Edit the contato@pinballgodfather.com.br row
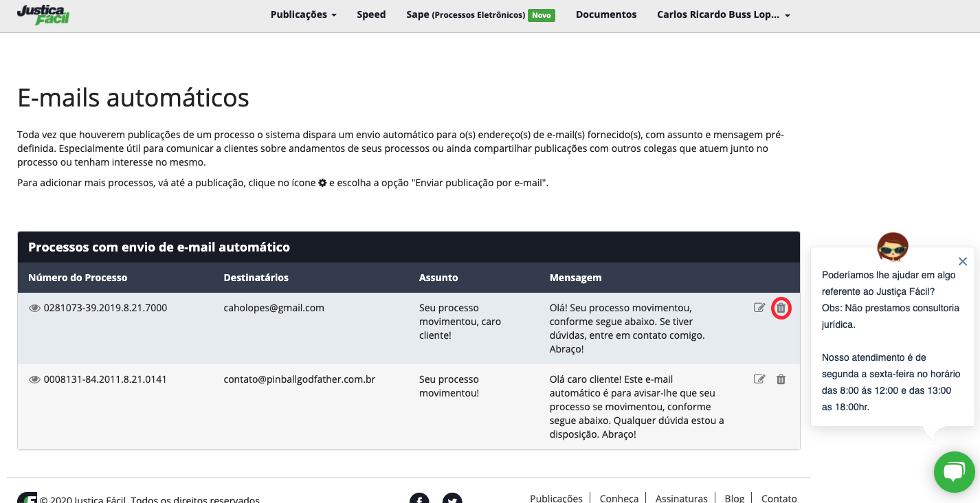980x503 pixels. click(x=759, y=379)
